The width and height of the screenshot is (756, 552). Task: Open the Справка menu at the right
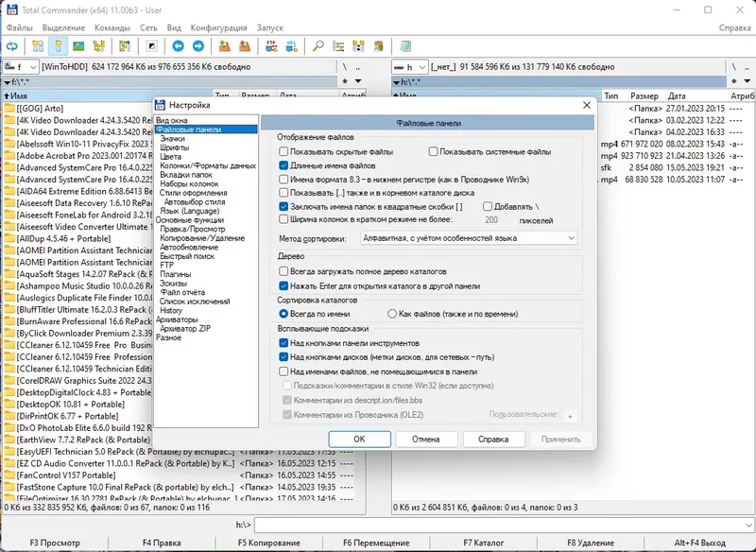[x=735, y=27]
